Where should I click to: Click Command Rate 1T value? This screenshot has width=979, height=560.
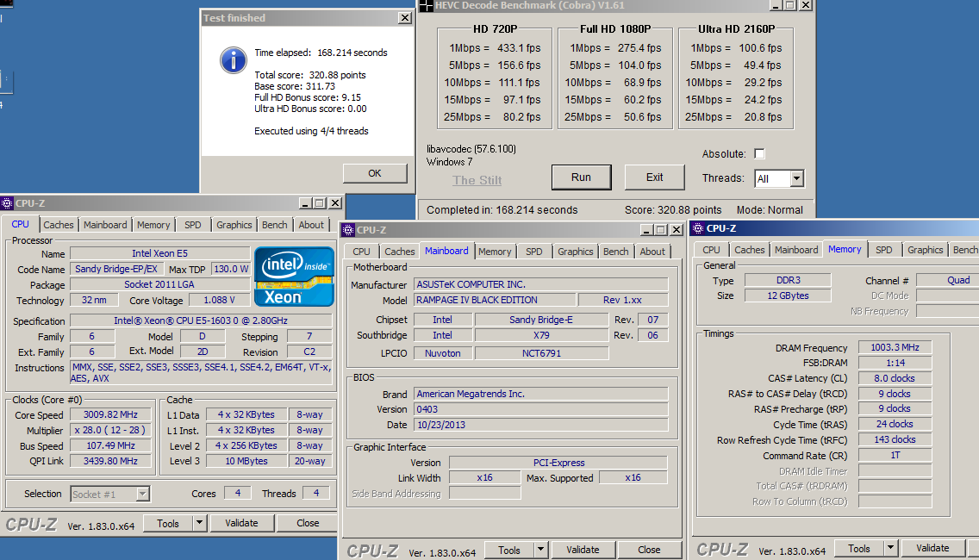(895, 455)
